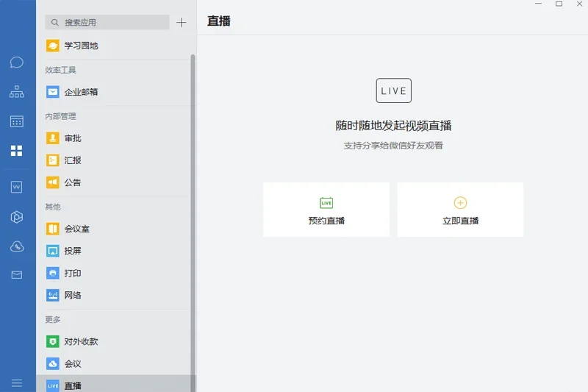The image size is (588, 392).
Task: Select 审批 in the app list
Action: [x=116, y=138]
